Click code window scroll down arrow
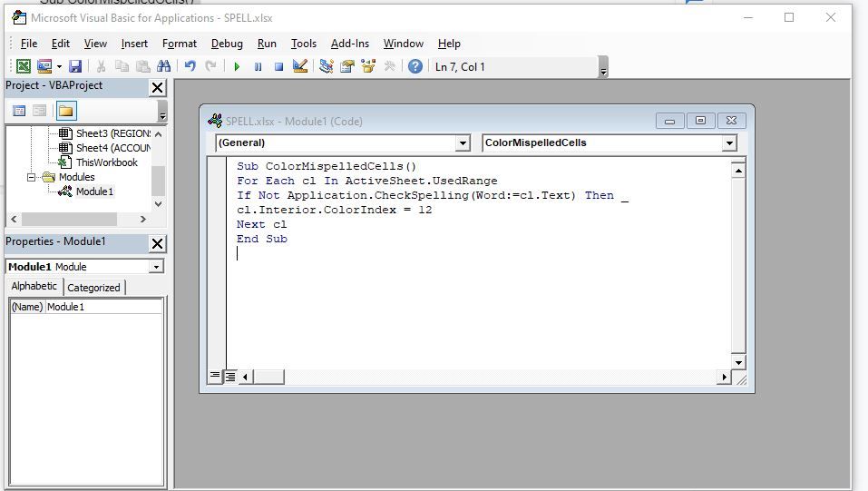This screenshot has height=491, width=868. click(738, 362)
